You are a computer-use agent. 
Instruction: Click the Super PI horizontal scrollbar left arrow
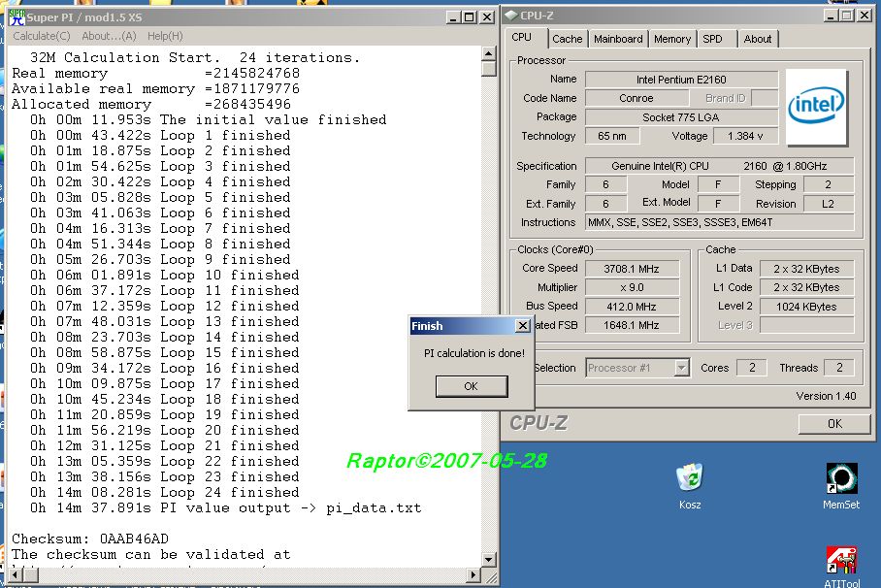click(x=16, y=574)
